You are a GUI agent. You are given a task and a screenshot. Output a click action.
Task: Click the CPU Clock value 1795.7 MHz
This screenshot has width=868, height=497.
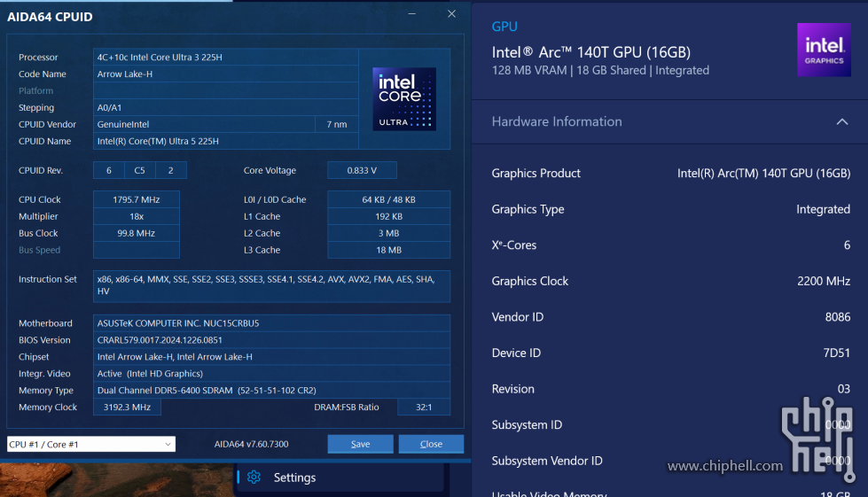tap(137, 199)
